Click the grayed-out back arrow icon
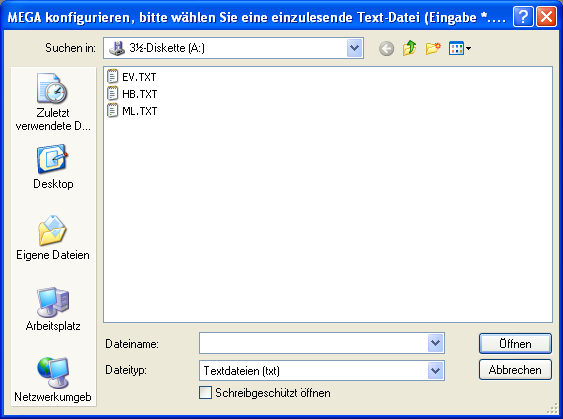 [386, 48]
